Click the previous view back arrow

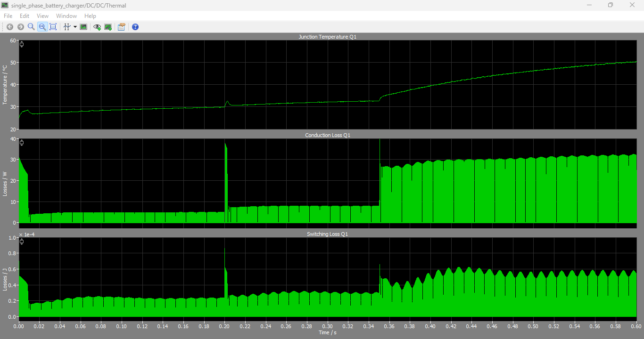pos(10,27)
